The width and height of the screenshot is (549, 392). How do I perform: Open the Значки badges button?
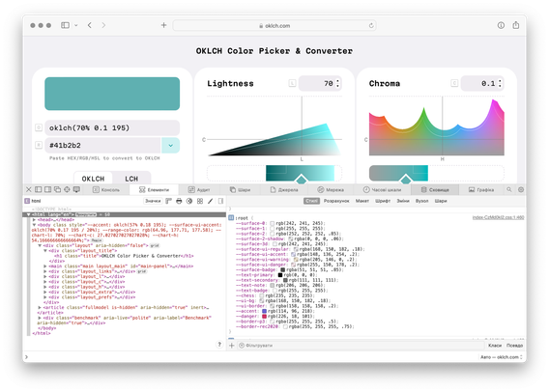point(153,201)
